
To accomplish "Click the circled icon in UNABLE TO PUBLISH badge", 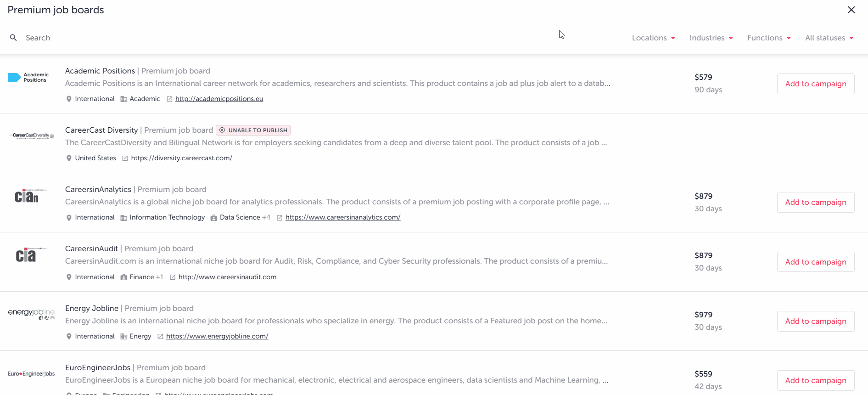I will click(223, 130).
